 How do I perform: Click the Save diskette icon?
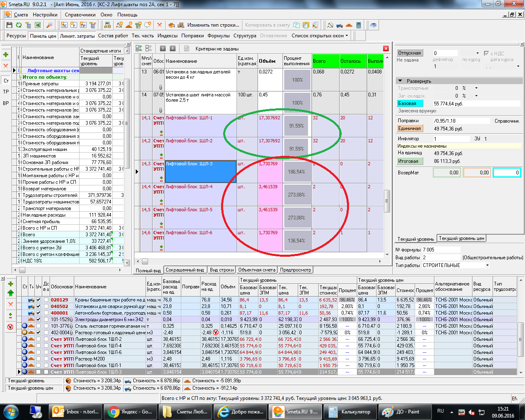(x=9, y=25)
